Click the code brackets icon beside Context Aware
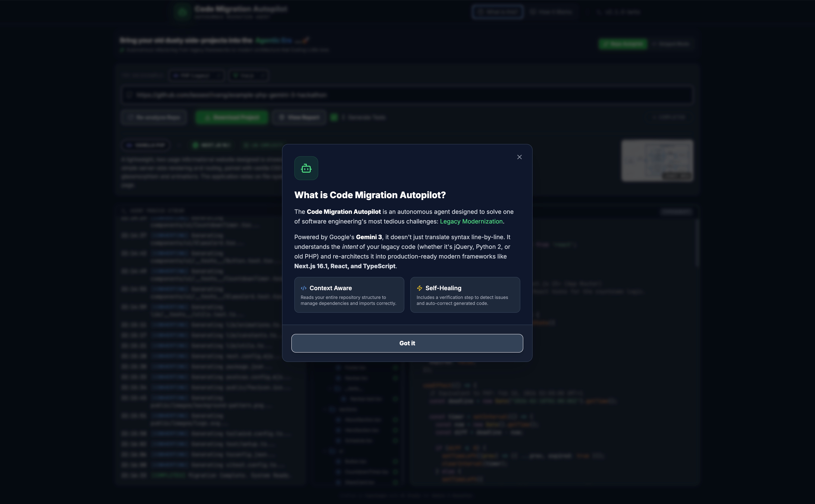815x504 pixels. click(x=303, y=288)
